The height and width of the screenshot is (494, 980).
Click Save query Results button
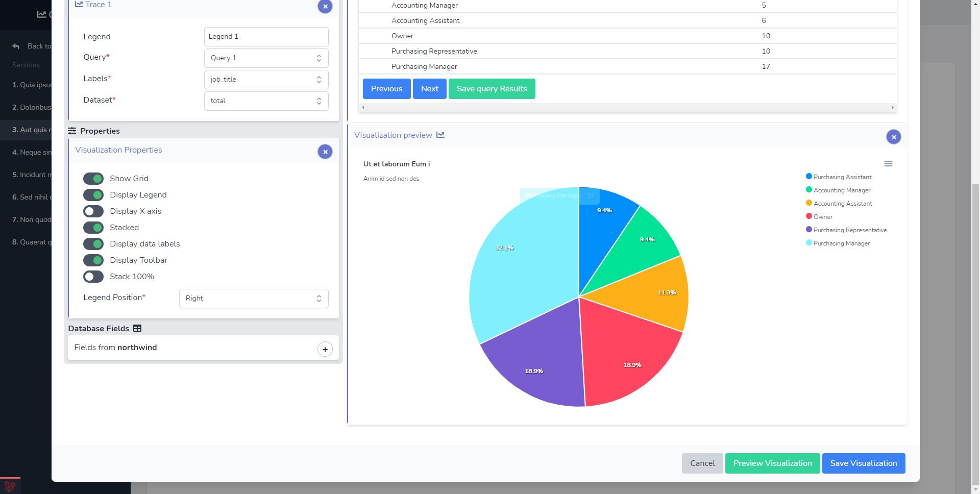click(492, 89)
